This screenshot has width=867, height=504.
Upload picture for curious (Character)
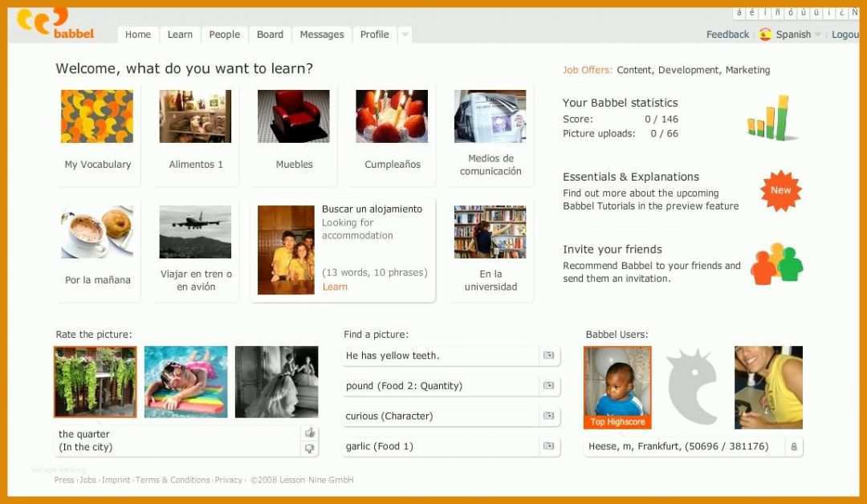click(x=548, y=416)
